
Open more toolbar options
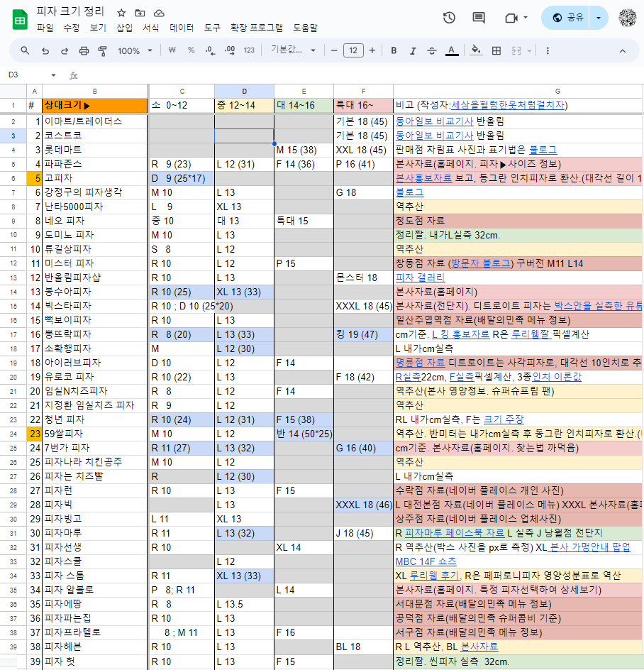[548, 51]
